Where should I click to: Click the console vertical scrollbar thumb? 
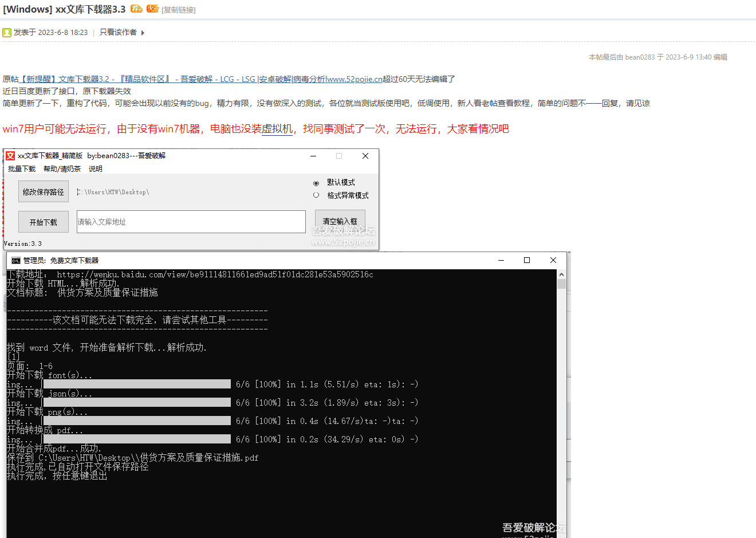click(x=561, y=285)
